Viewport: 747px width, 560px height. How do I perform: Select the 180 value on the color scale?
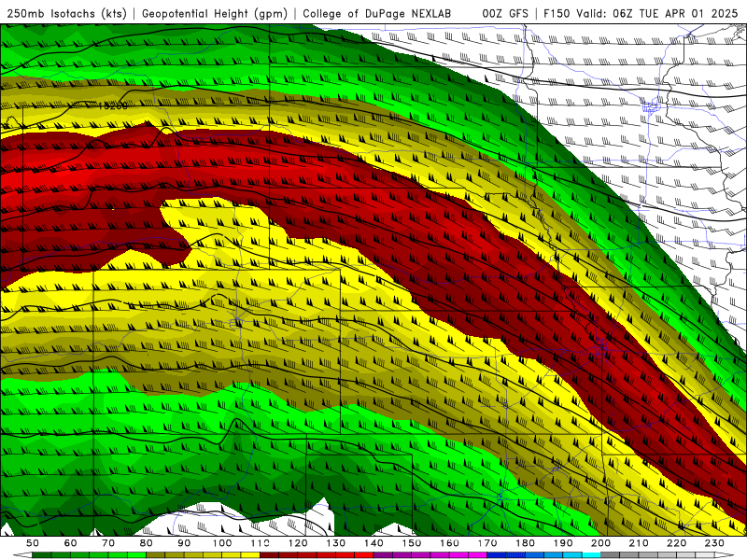point(526,543)
